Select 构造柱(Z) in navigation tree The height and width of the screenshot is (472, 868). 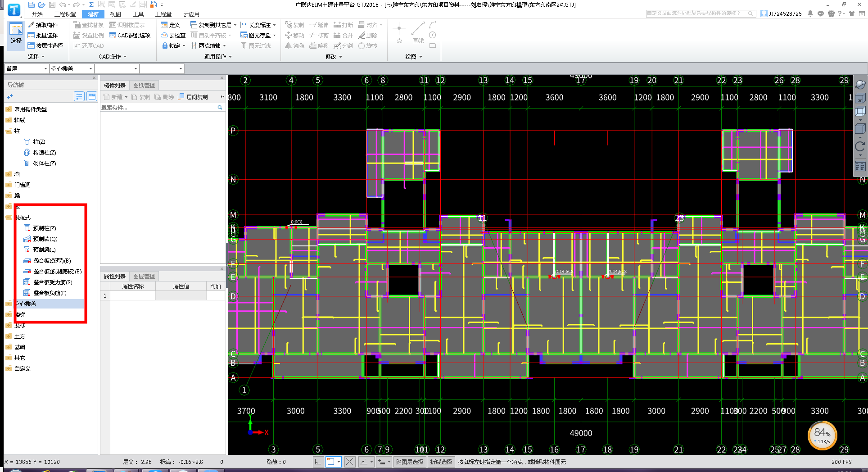coord(44,152)
